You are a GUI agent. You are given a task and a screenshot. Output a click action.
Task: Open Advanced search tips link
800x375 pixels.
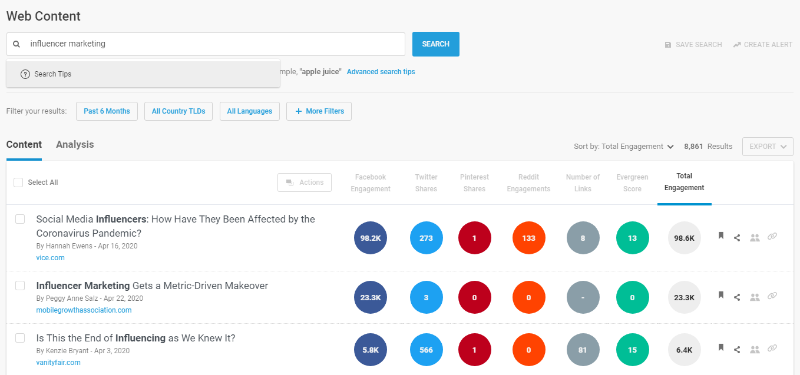(381, 72)
